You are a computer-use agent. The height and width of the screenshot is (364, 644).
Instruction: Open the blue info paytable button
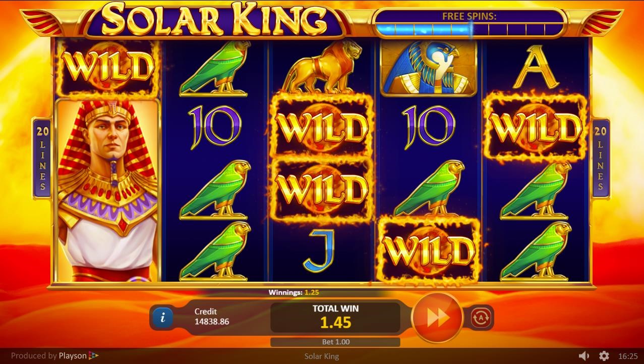(162, 318)
